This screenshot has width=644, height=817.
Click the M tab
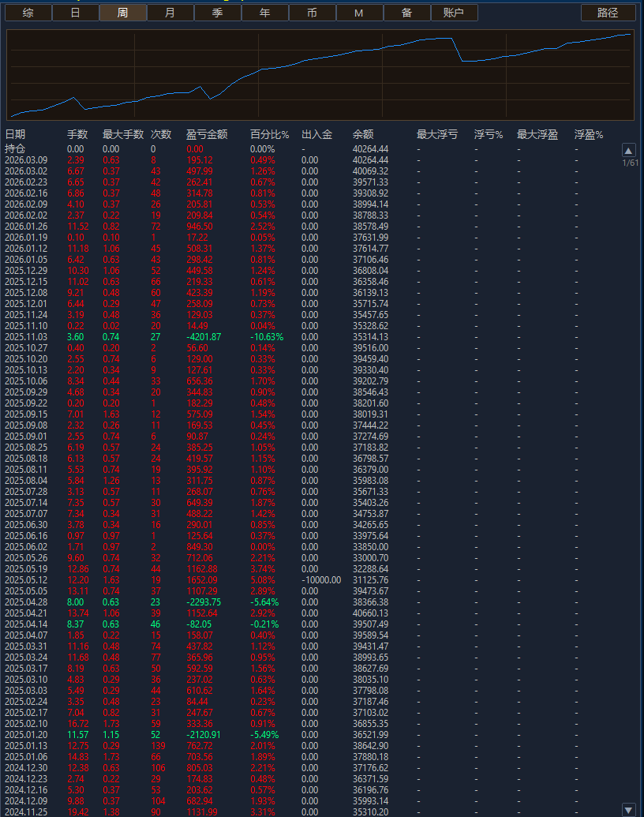coord(359,13)
